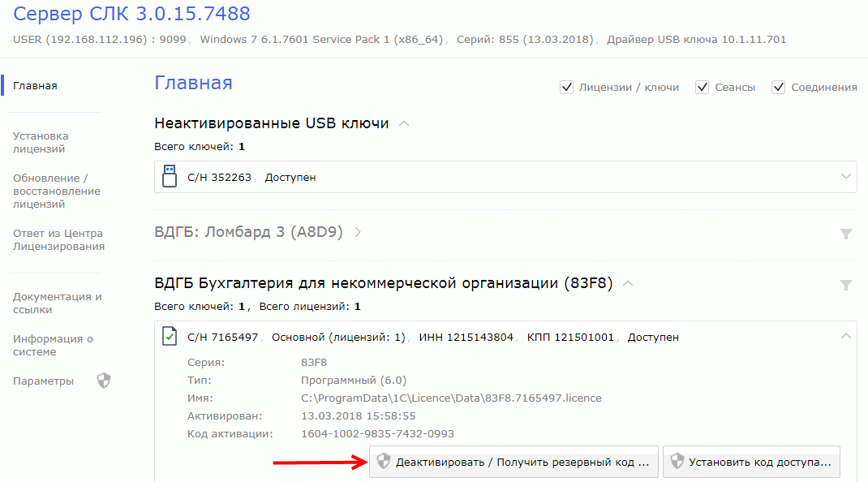Image resolution: width=868 pixels, height=482 pixels.
Task: Click the licence file path 83F8.7165497.licence
Action: click(451, 398)
